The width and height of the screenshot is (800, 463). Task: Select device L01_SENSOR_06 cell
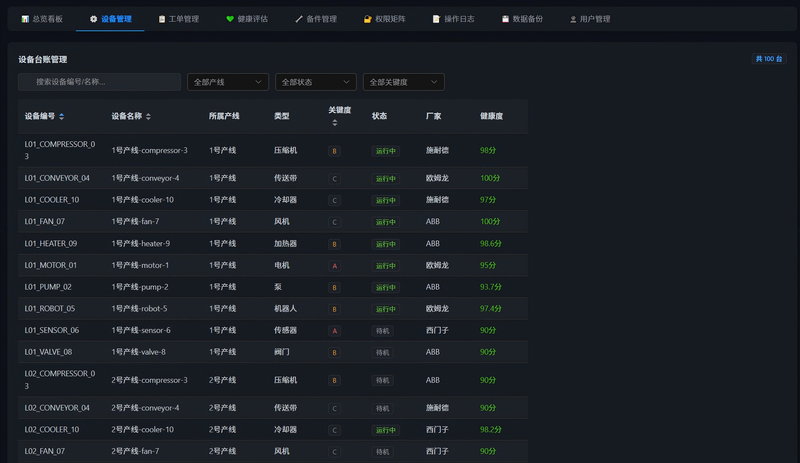(x=52, y=330)
